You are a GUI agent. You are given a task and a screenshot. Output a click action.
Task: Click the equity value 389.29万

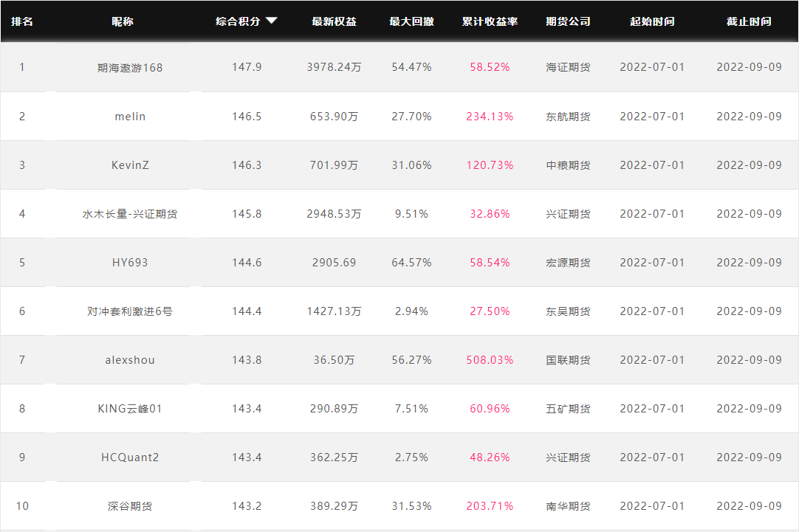[x=334, y=507]
